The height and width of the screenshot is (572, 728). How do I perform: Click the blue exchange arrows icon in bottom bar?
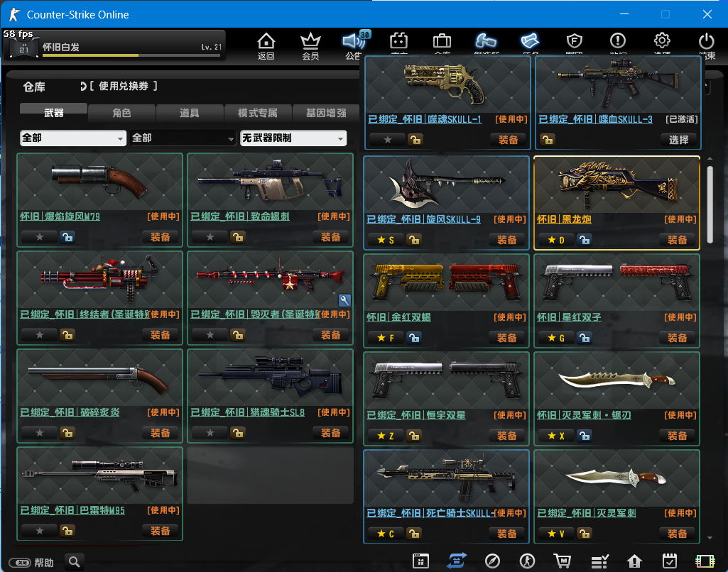coord(457,561)
